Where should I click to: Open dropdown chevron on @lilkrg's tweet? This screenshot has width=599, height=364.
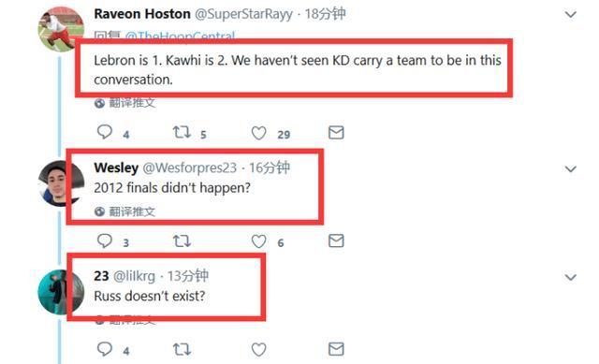(570, 277)
